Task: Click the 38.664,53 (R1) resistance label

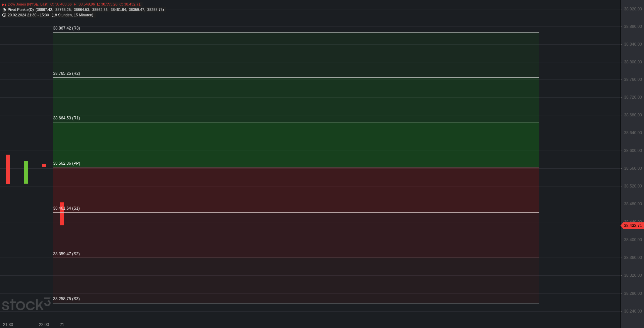Action: coord(66,118)
